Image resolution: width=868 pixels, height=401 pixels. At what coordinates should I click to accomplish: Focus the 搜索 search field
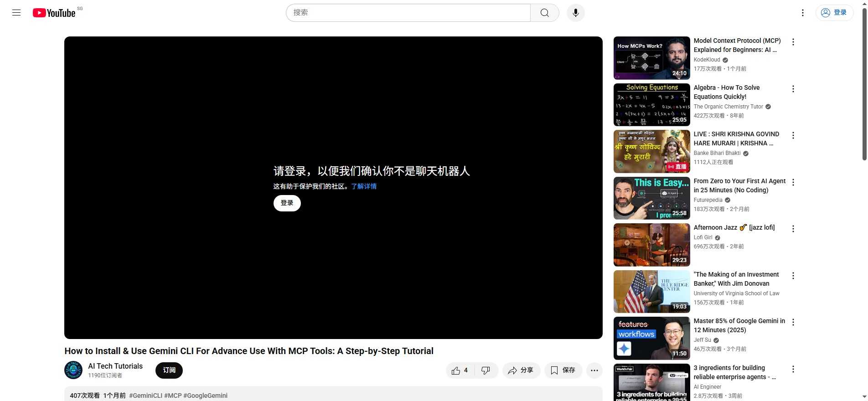[x=408, y=13]
